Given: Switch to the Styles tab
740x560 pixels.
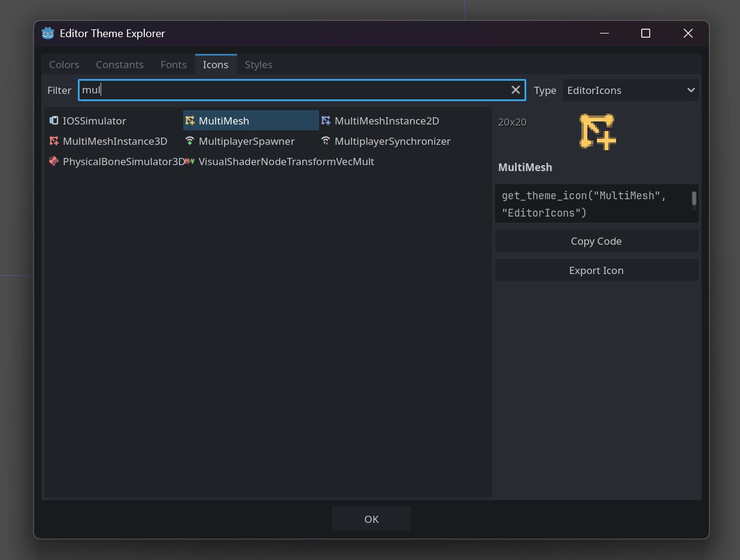Looking at the screenshot, I should tap(259, 65).
